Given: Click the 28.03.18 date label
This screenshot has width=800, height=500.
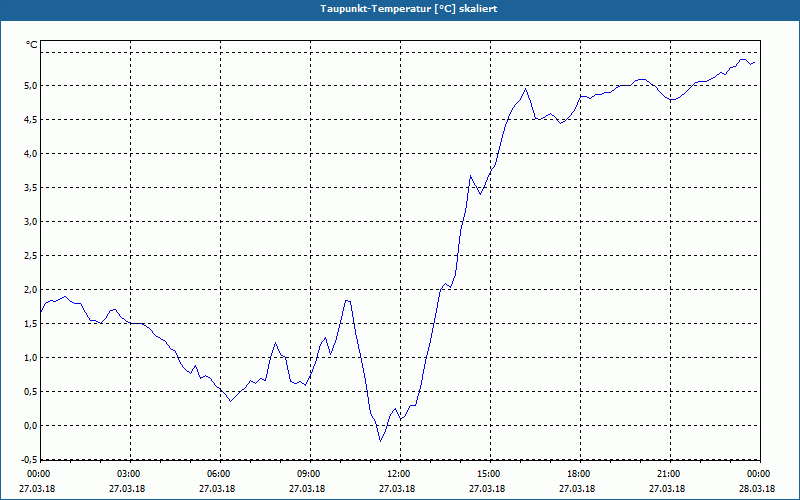Looking at the screenshot, I should click(757, 489).
